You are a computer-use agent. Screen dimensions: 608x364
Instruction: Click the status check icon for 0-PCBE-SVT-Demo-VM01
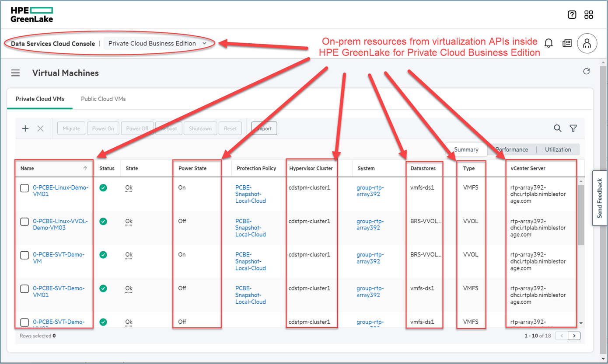coord(103,288)
